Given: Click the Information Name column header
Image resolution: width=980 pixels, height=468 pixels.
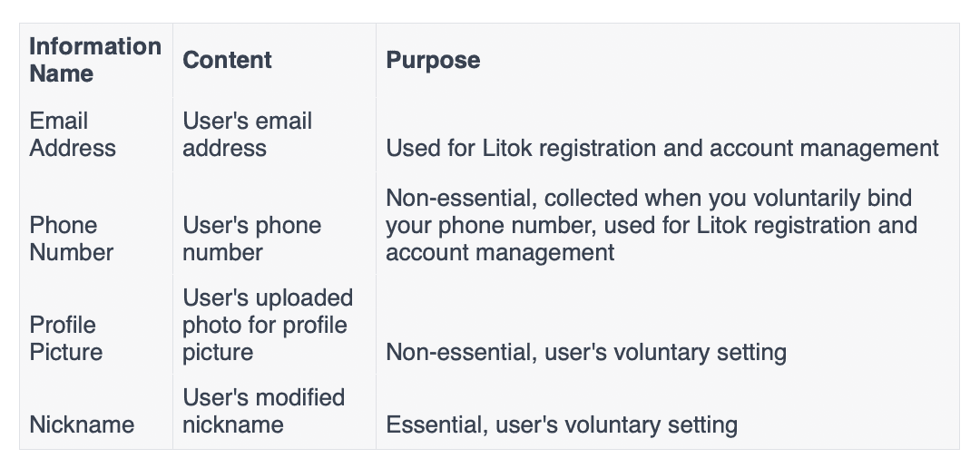Looking at the screenshot, I should pyautogui.click(x=95, y=60).
